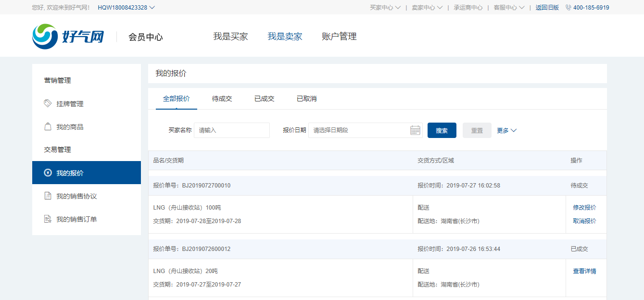
Task: Click the 好气网 logo
Action: 68,37
